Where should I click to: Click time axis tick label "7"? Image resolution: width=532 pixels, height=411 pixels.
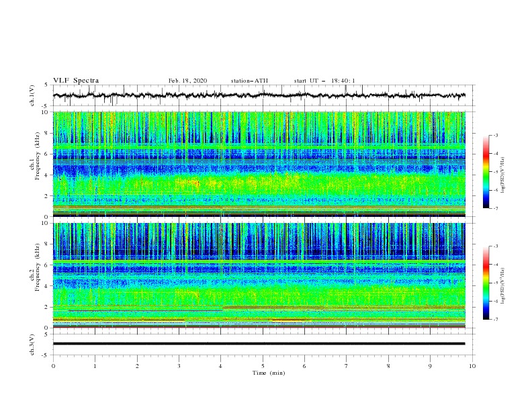(347, 366)
